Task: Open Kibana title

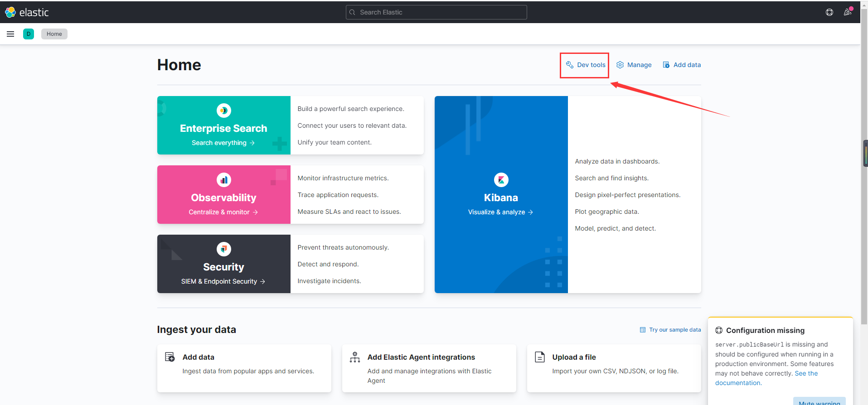Action: [x=501, y=198]
